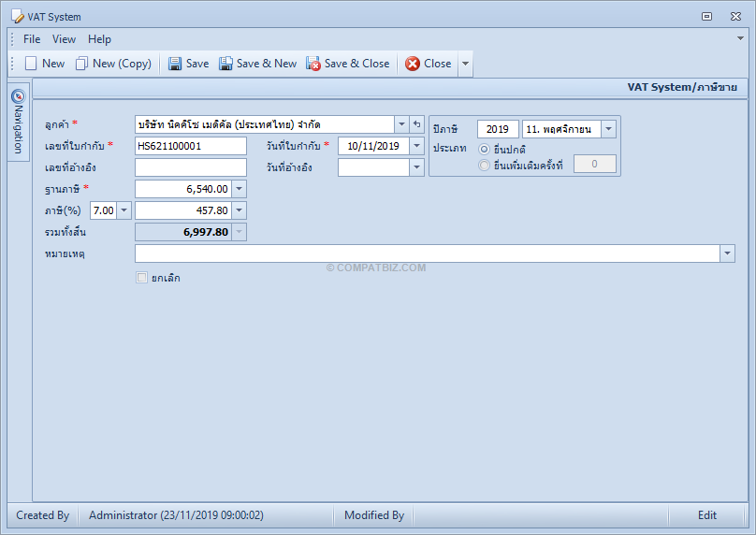Open the tax base 6,540.00 calculator dropdown
The height and width of the screenshot is (535, 756).
pyautogui.click(x=240, y=189)
